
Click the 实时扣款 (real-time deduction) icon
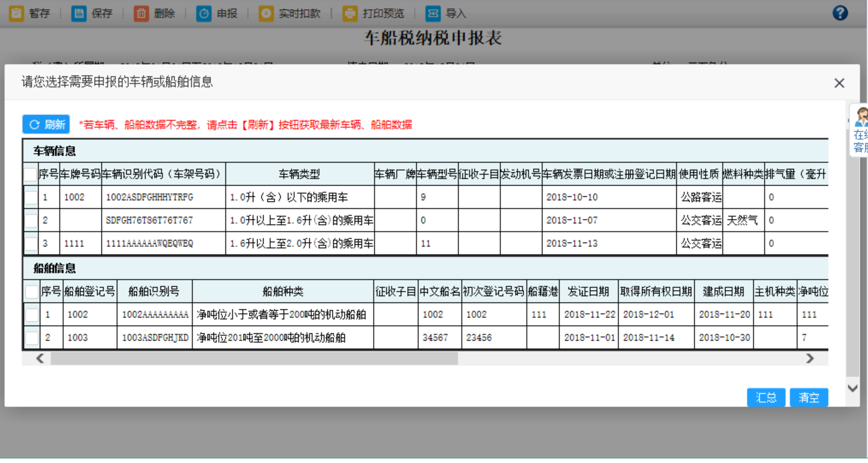click(x=266, y=13)
